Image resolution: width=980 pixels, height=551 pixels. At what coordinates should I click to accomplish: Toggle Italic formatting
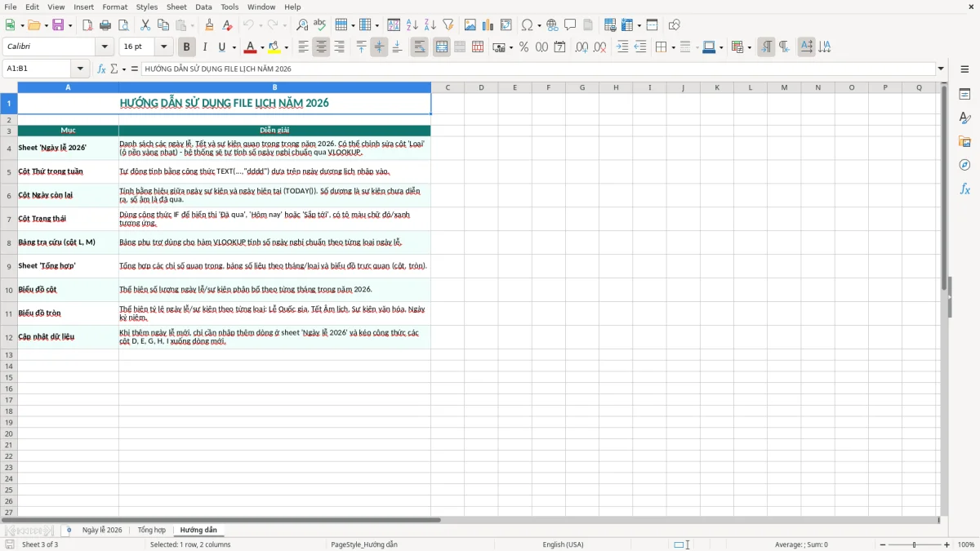(x=204, y=47)
